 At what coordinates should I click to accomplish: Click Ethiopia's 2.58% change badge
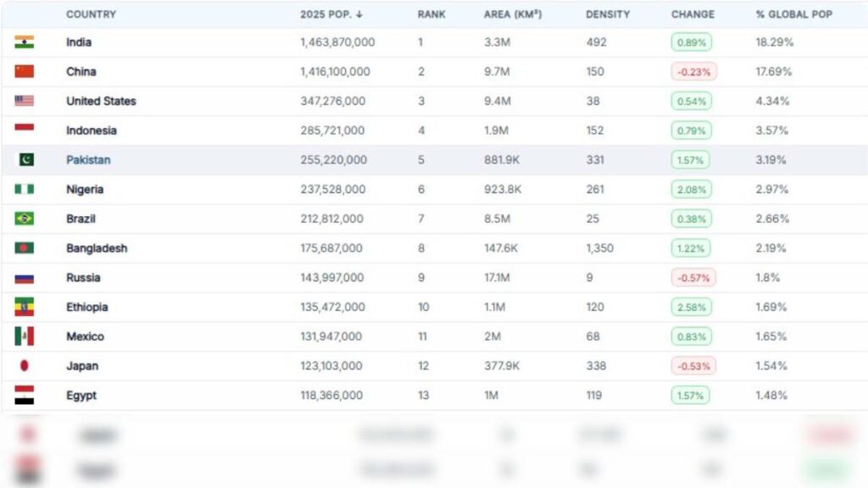691,308
